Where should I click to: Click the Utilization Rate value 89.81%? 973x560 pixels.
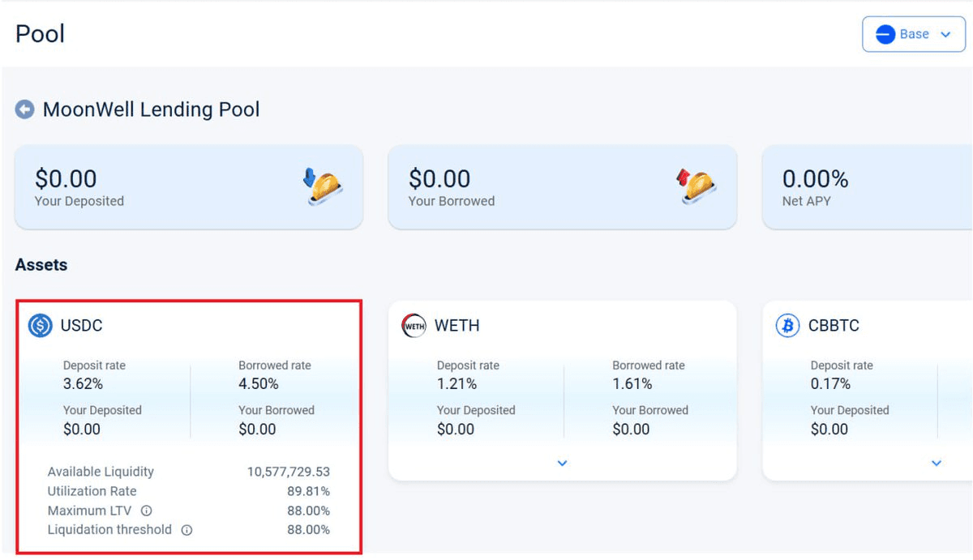click(x=309, y=491)
